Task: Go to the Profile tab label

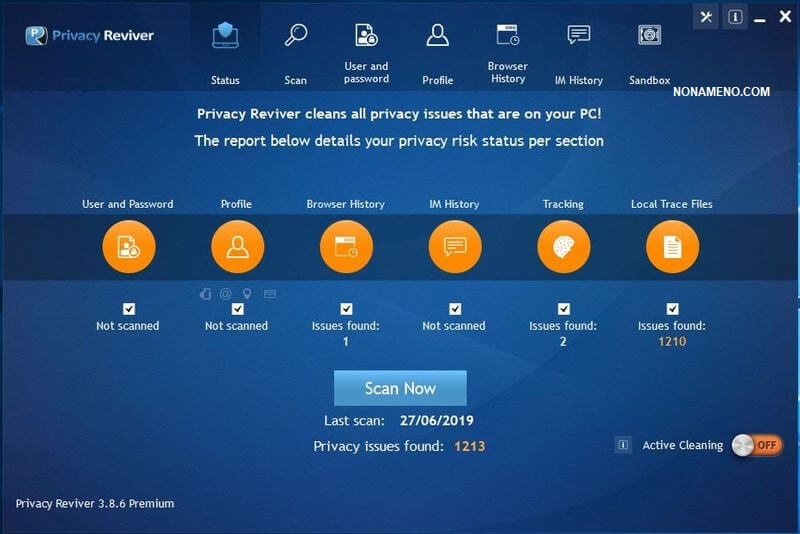Action: (x=438, y=81)
